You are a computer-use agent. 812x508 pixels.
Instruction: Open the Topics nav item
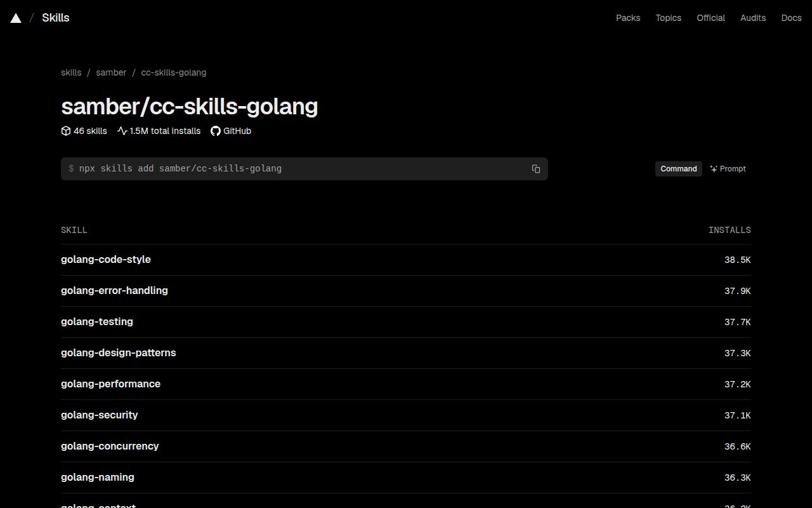[669, 18]
